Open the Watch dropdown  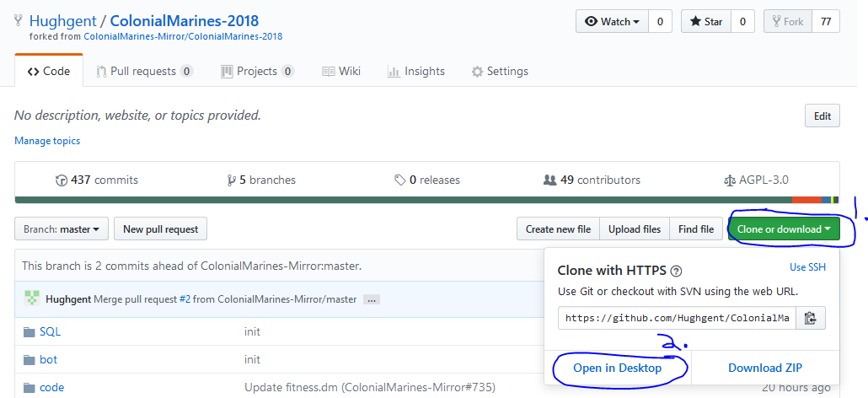[613, 22]
